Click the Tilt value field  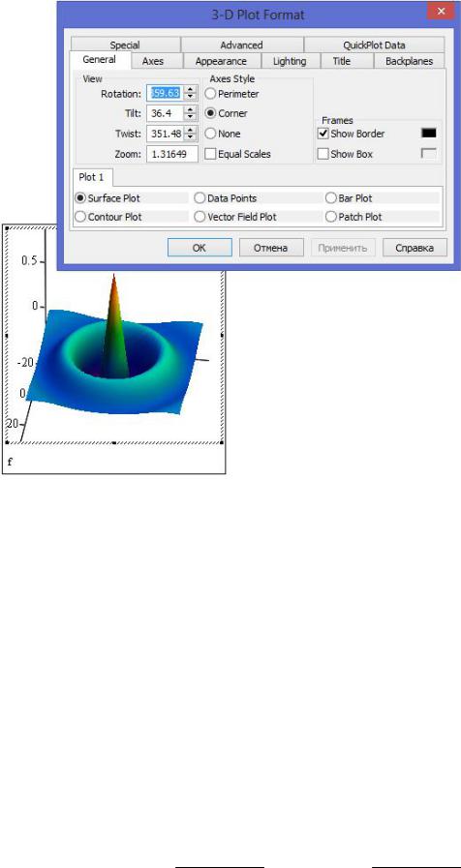(165, 113)
